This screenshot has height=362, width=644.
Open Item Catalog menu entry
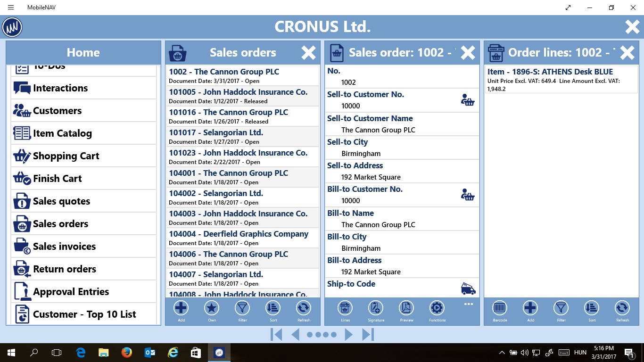click(x=83, y=133)
